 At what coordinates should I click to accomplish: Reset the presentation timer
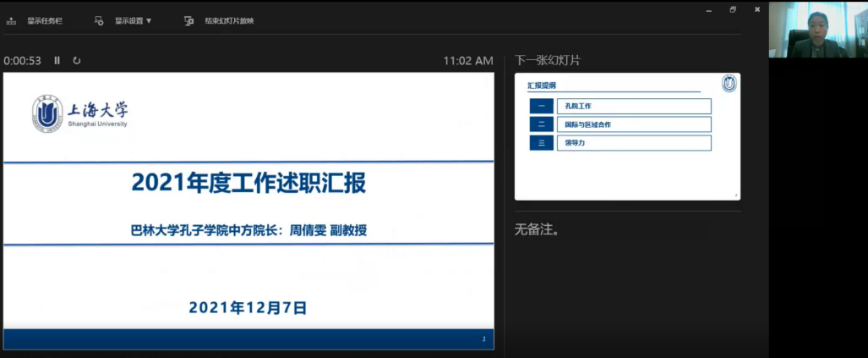(77, 60)
